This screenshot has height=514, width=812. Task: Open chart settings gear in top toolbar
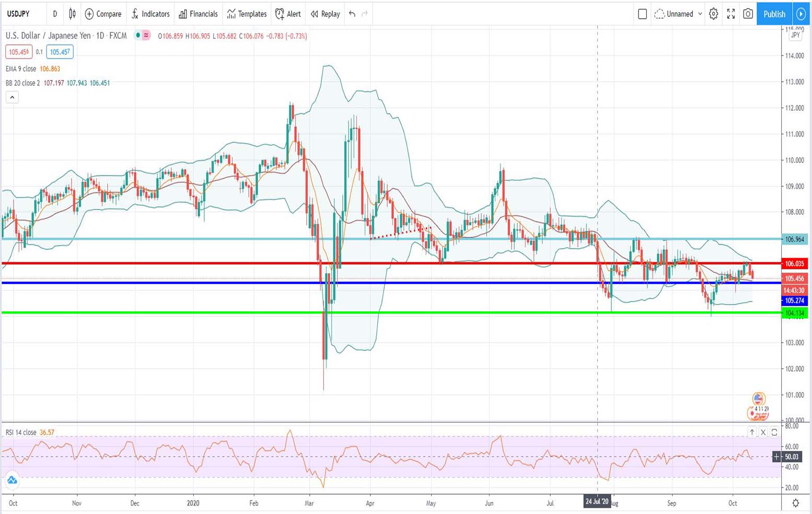pyautogui.click(x=713, y=14)
